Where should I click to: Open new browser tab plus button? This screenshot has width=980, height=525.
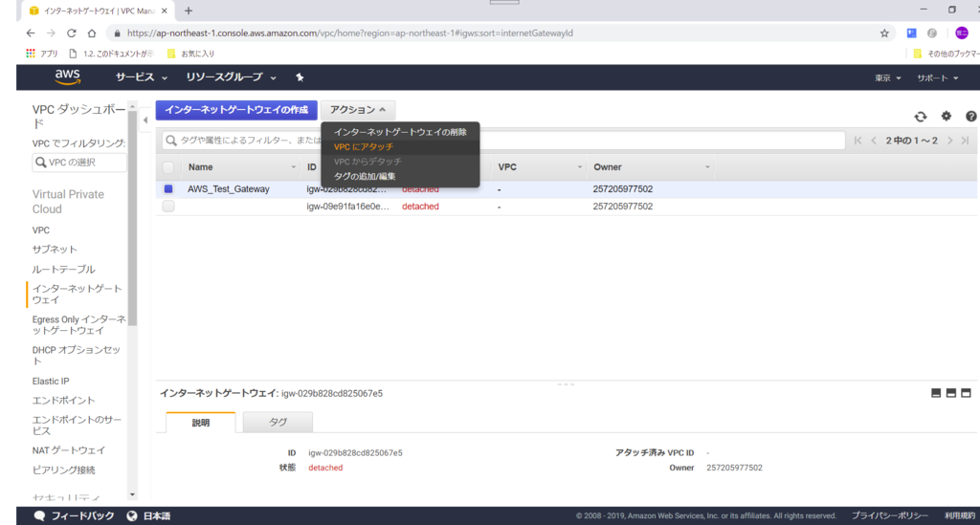pyautogui.click(x=189, y=11)
